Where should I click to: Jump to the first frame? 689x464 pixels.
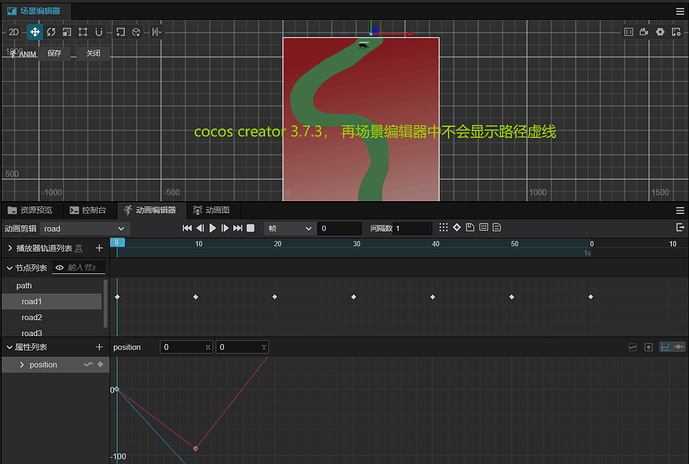[187, 228]
